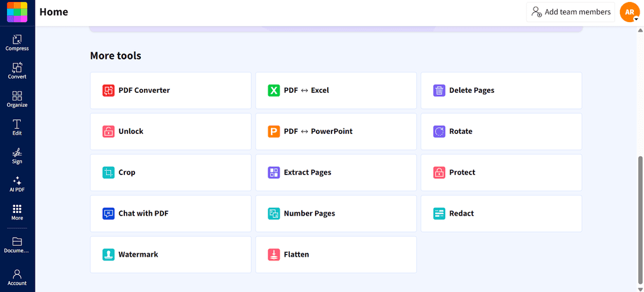Click the Unlock padlock icon
The image size is (644, 292).
point(109,131)
